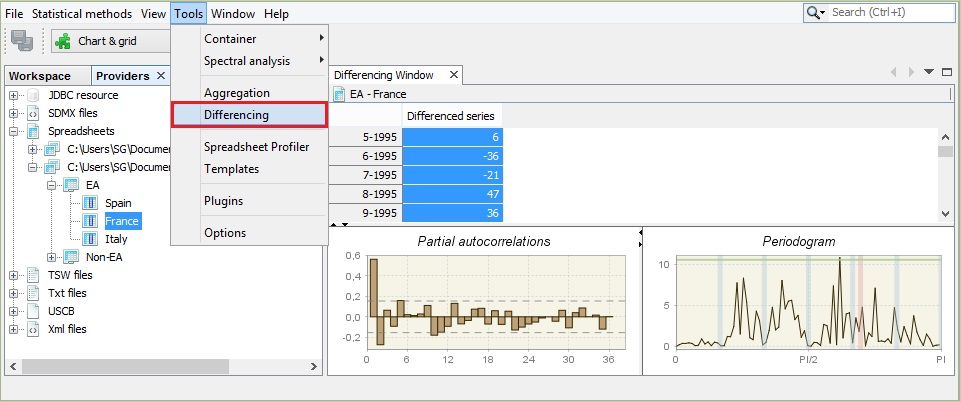The width and height of the screenshot is (961, 402).
Task: Collapse the Spreadsheets provider node
Action: (14, 131)
